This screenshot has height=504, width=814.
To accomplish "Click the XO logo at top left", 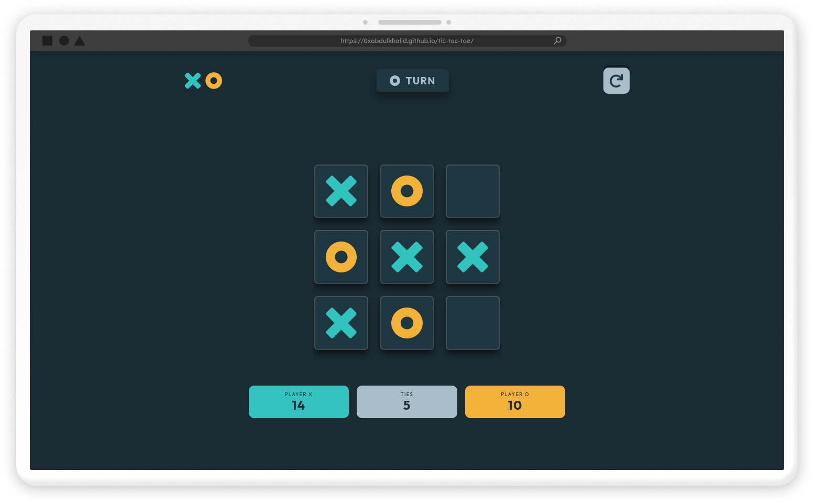I will click(203, 81).
